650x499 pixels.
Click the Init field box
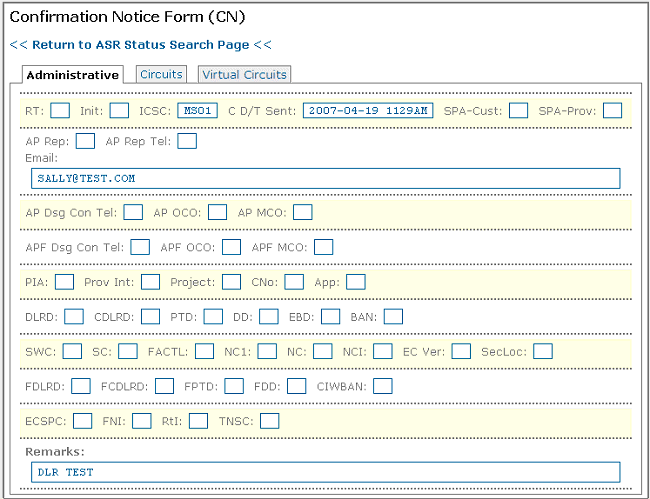(x=119, y=110)
